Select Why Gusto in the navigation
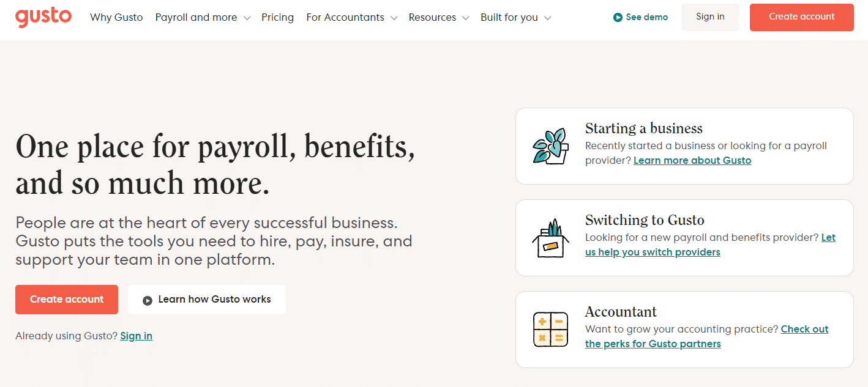 [x=116, y=17]
